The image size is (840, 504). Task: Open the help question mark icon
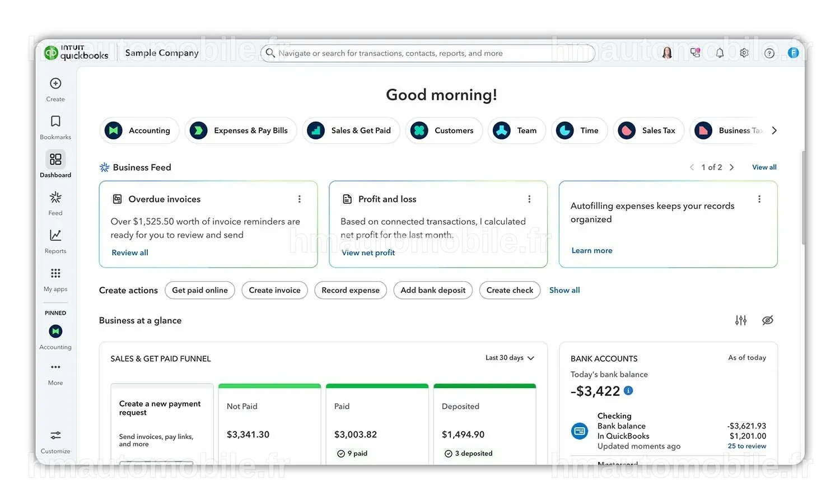click(769, 53)
